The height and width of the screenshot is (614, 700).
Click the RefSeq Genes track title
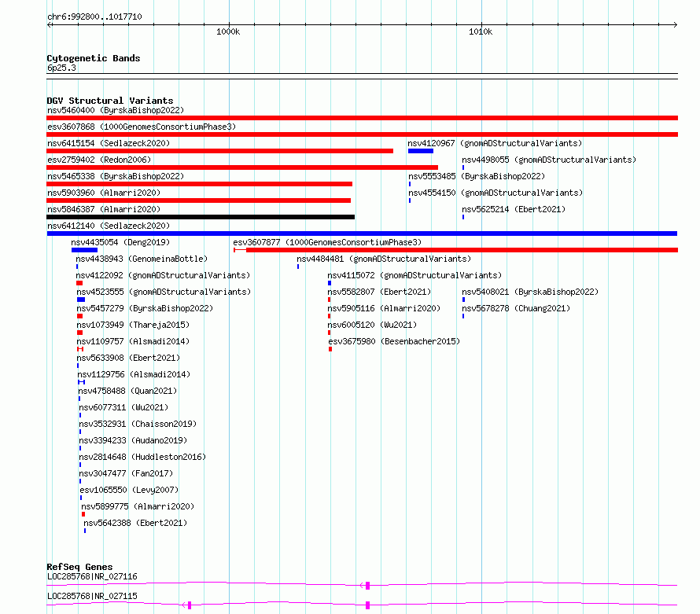pos(80,567)
